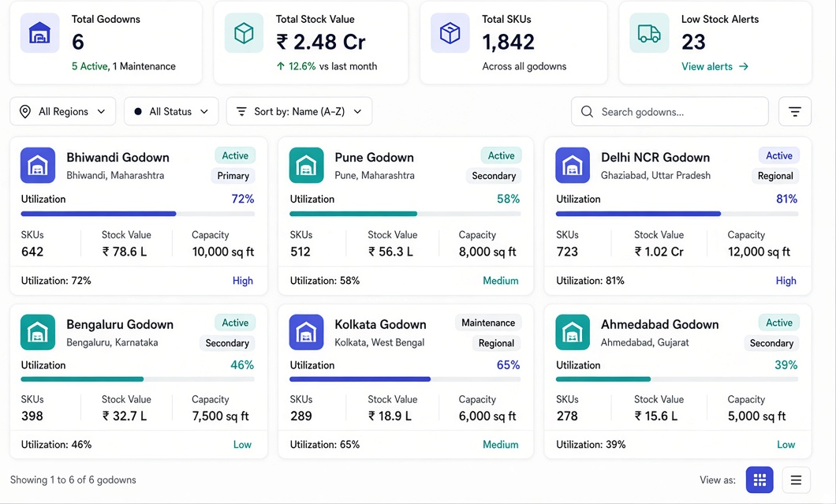Click the Total Stock Value cube icon
The width and height of the screenshot is (836, 504).
(244, 33)
